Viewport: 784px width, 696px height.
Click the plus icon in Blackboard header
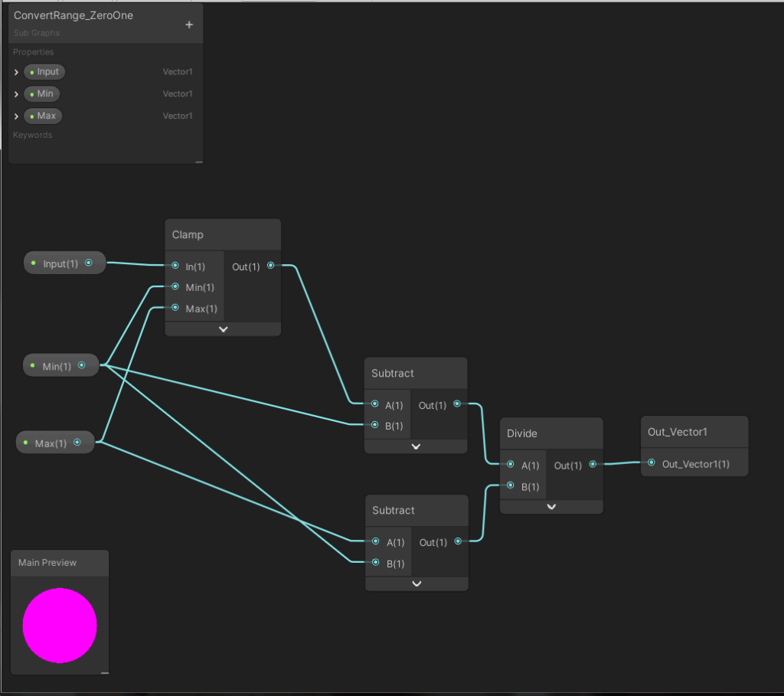[x=189, y=25]
